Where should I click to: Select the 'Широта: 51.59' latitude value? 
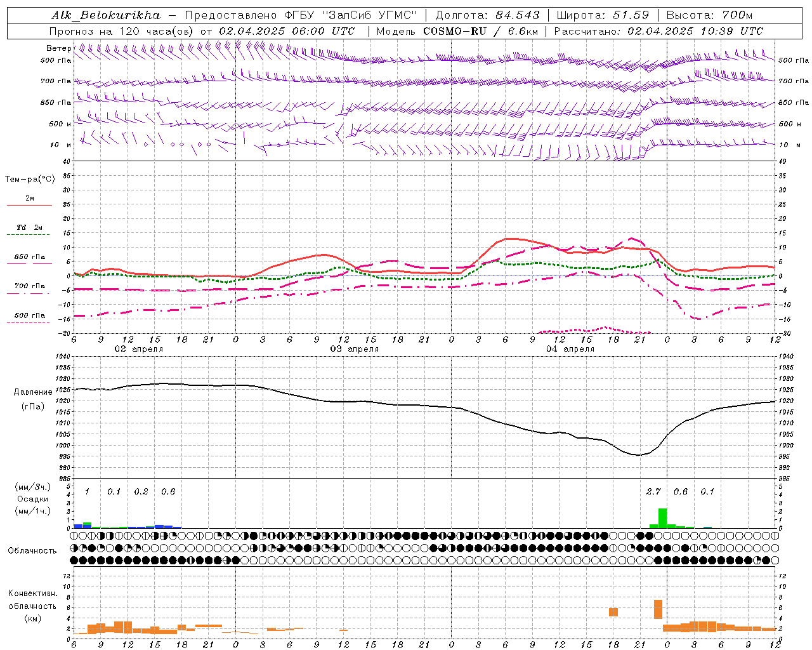pos(602,15)
